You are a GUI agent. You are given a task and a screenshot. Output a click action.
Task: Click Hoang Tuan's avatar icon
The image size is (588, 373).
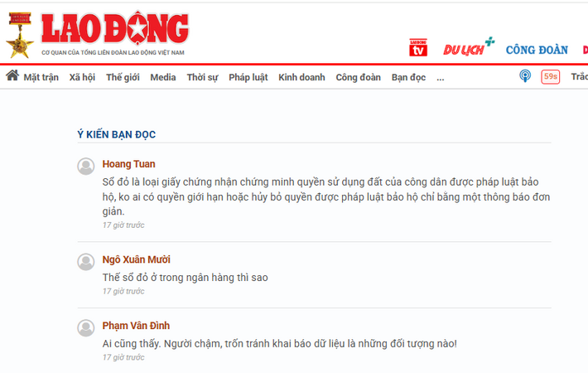[x=86, y=167]
